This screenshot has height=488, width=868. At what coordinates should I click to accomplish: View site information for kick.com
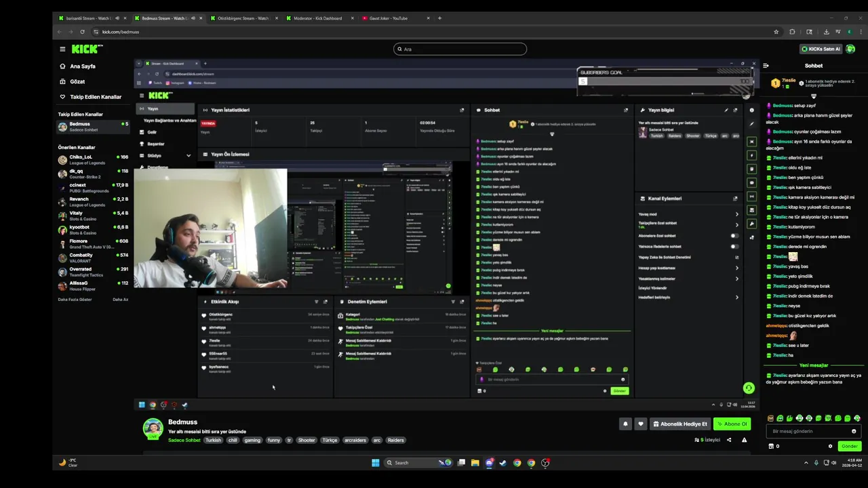coord(96,32)
